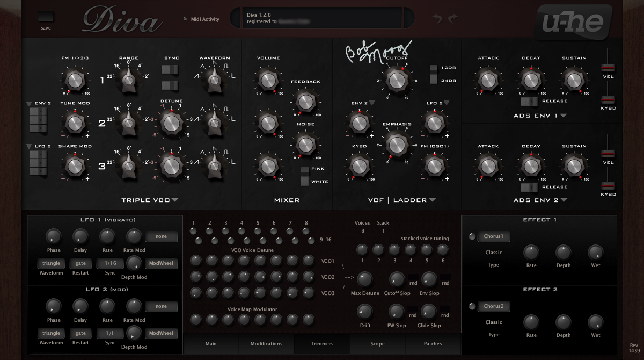Viewport: 644px width, 360px height.
Task: Toggle the 12dB filter slope switch
Action: (x=434, y=69)
